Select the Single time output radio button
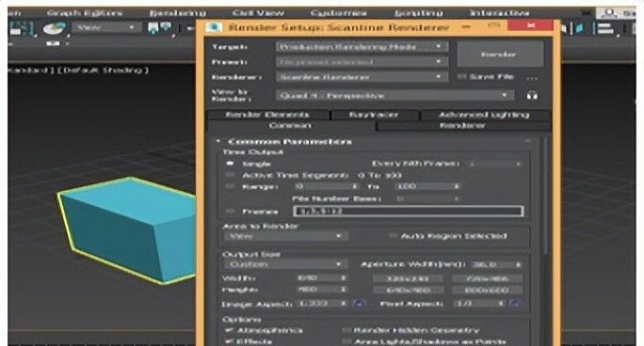 [231, 164]
